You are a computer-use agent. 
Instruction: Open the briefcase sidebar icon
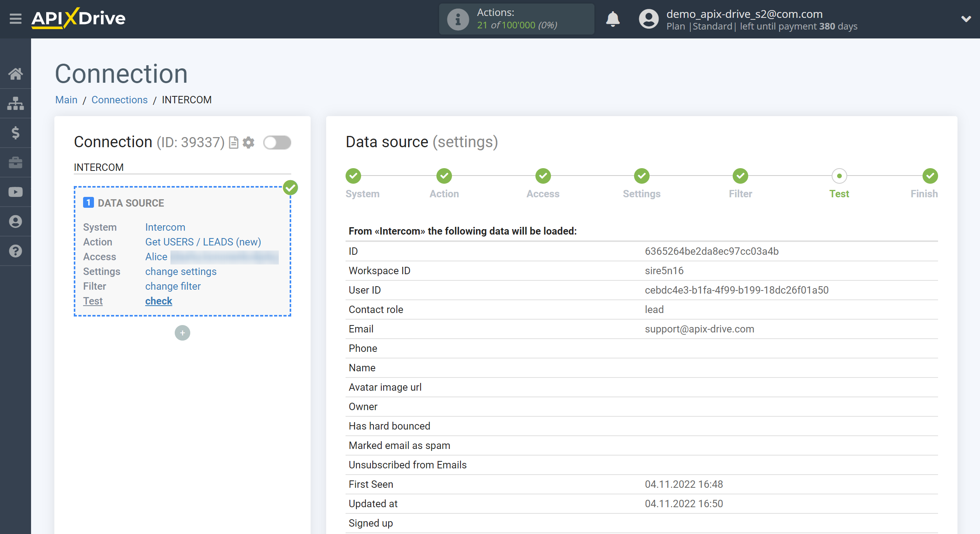[x=16, y=162]
